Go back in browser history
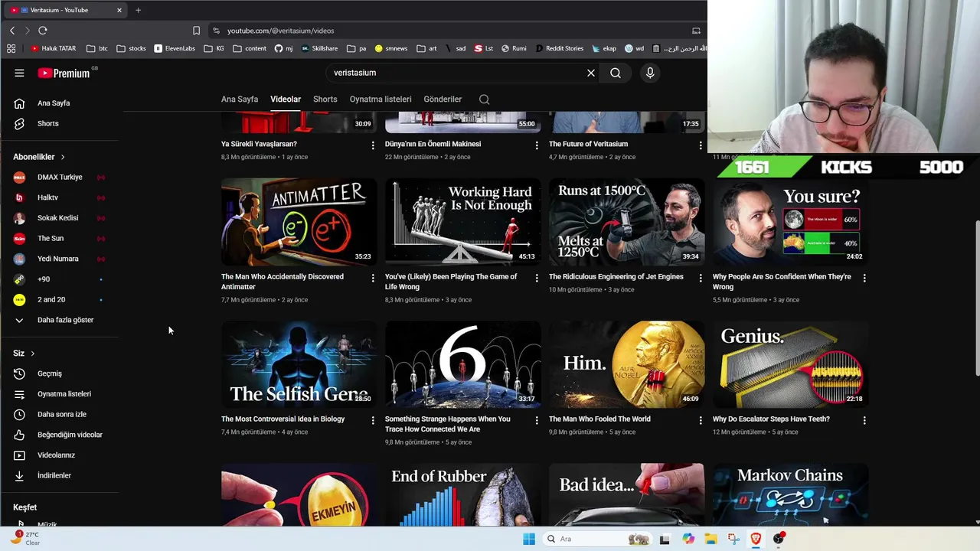 coord(12,31)
